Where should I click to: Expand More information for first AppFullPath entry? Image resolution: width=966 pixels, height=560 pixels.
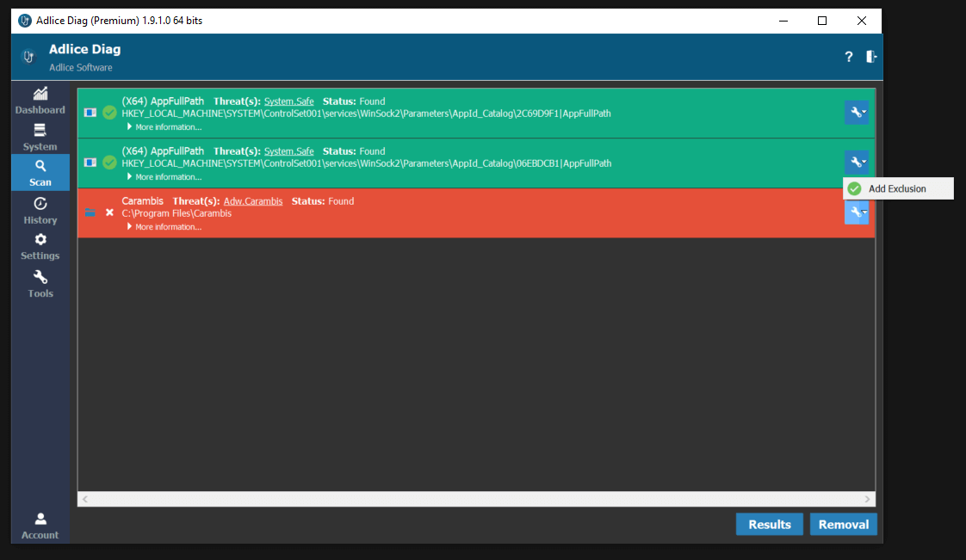click(x=168, y=127)
